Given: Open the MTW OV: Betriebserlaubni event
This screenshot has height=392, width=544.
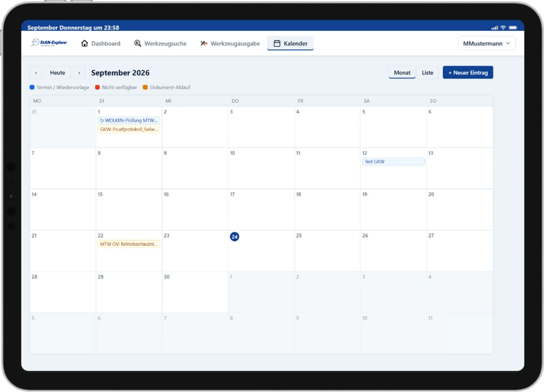Looking at the screenshot, I should (x=129, y=244).
